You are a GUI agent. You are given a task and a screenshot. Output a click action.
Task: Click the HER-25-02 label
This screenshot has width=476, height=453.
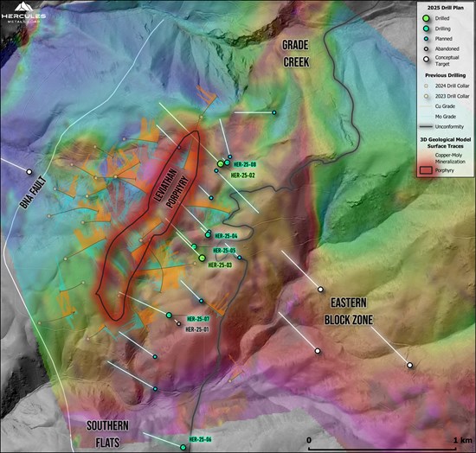[x=243, y=175]
